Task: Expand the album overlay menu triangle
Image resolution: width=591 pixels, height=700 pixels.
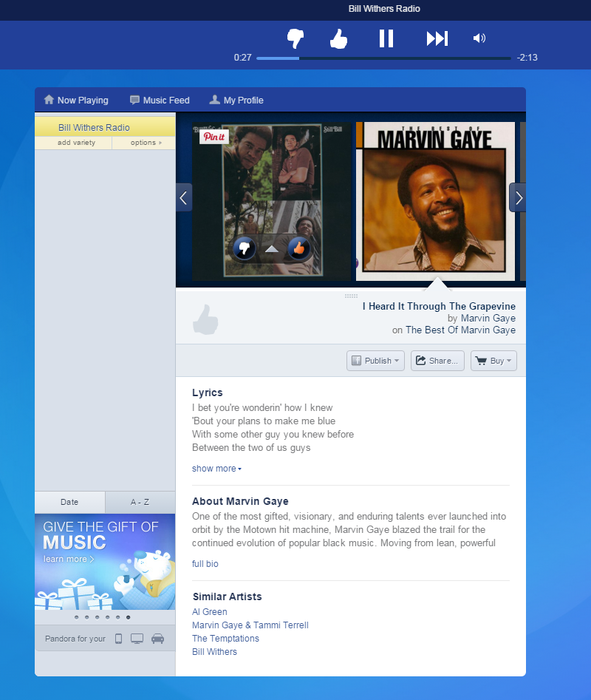Action: (x=272, y=249)
